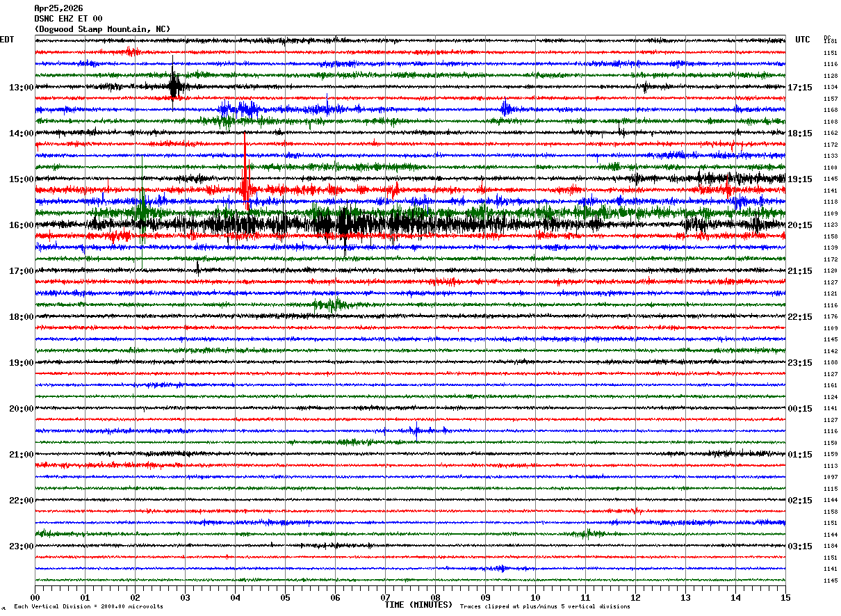Click the 23:00 EDT hour label

(21, 546)
